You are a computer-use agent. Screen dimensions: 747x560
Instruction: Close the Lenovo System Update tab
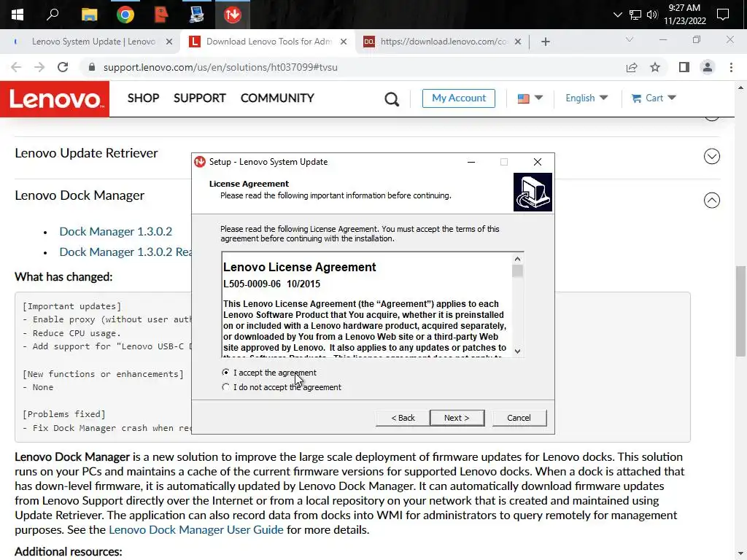click(169, 42)
